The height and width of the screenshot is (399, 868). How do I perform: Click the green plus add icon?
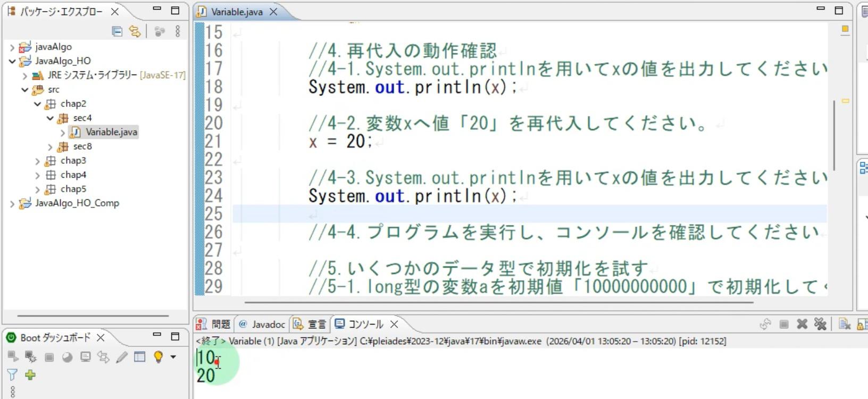click(x=30, y=375)
